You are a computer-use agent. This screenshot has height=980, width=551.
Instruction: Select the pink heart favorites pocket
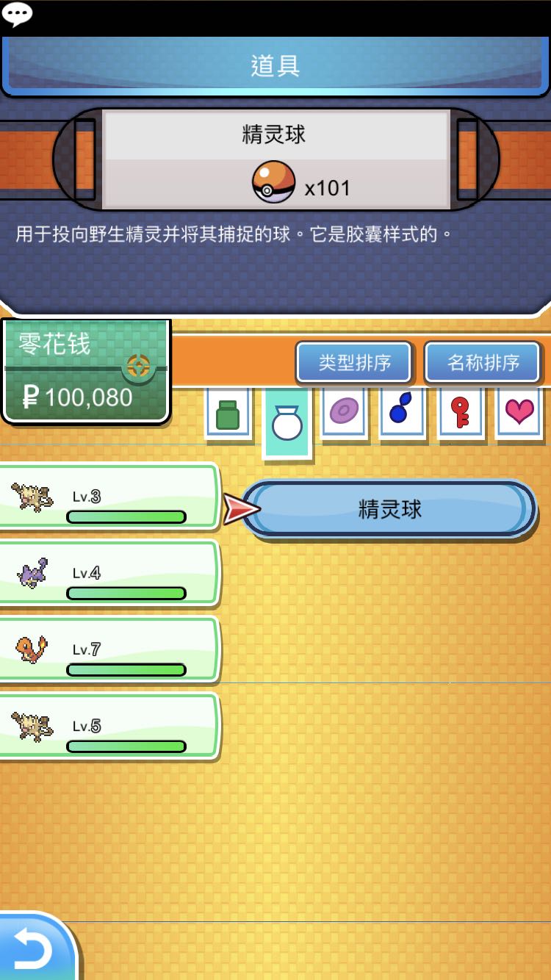(x=519, y=413)
